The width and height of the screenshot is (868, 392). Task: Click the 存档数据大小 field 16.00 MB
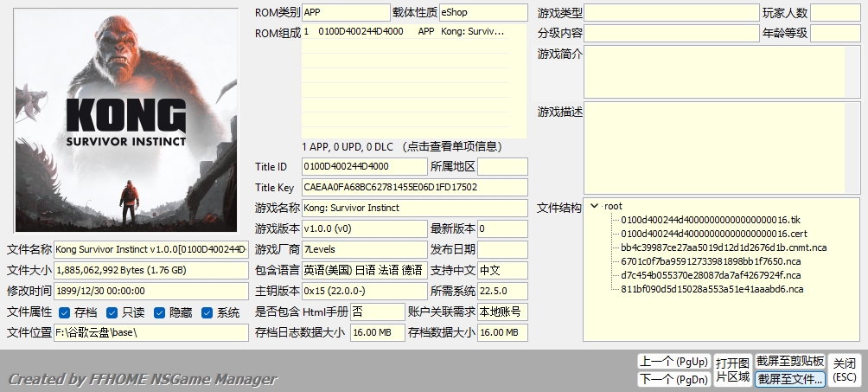502,332
